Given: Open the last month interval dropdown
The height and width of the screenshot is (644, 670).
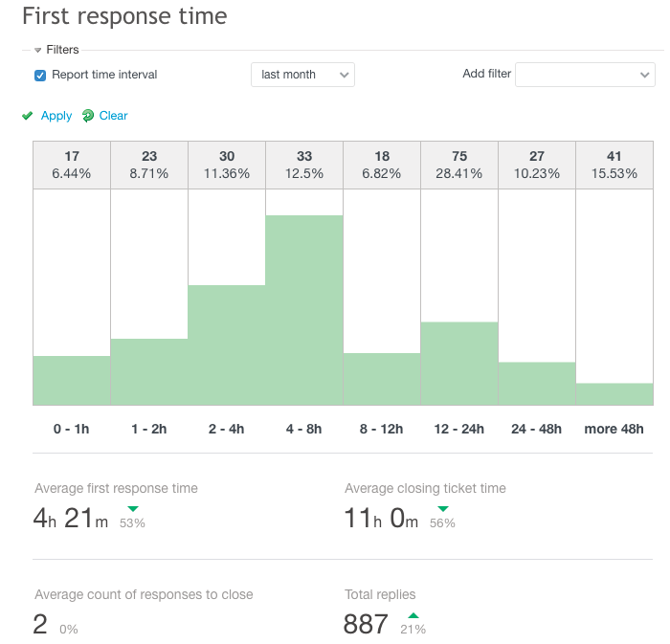Looking at the screenshot, I should pos(302,75).
